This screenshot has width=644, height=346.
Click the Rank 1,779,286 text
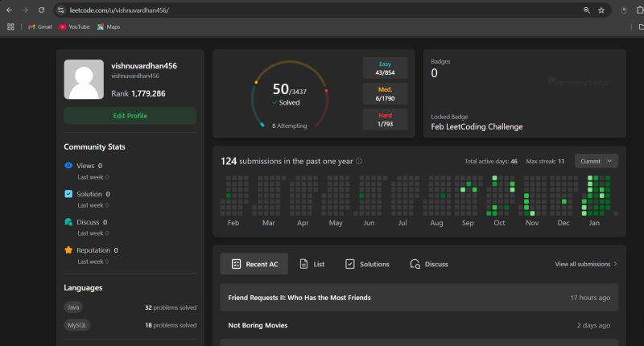(x=138, y=93)
